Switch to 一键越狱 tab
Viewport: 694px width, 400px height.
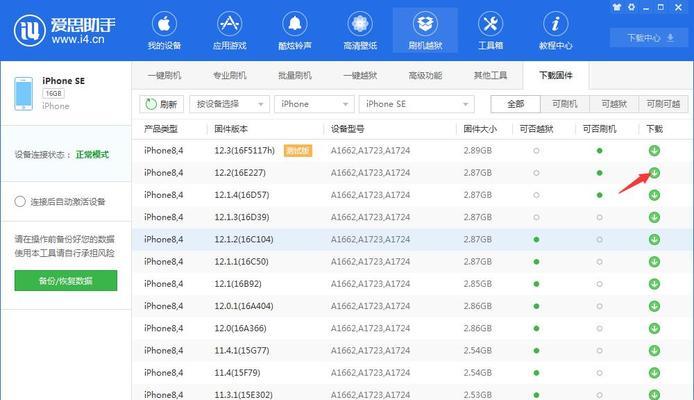point(360,75)
